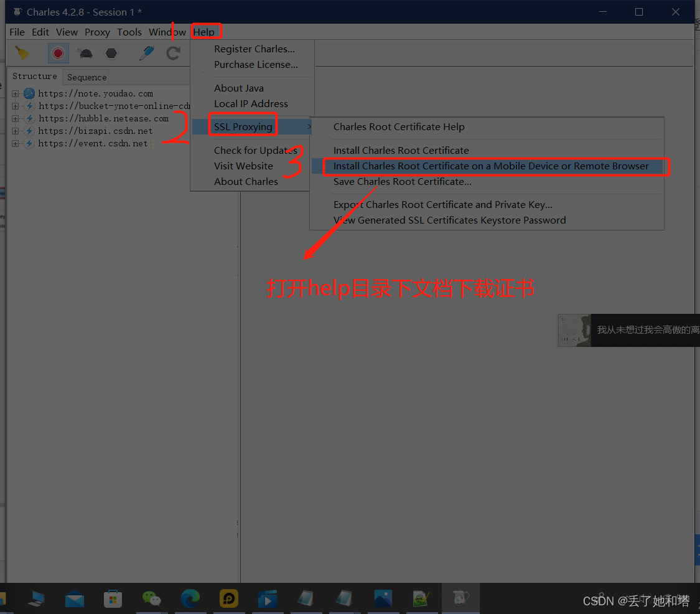Open the Edit menu
The width and height of the screenshot is (700, 614).
[x=40, y=32]
